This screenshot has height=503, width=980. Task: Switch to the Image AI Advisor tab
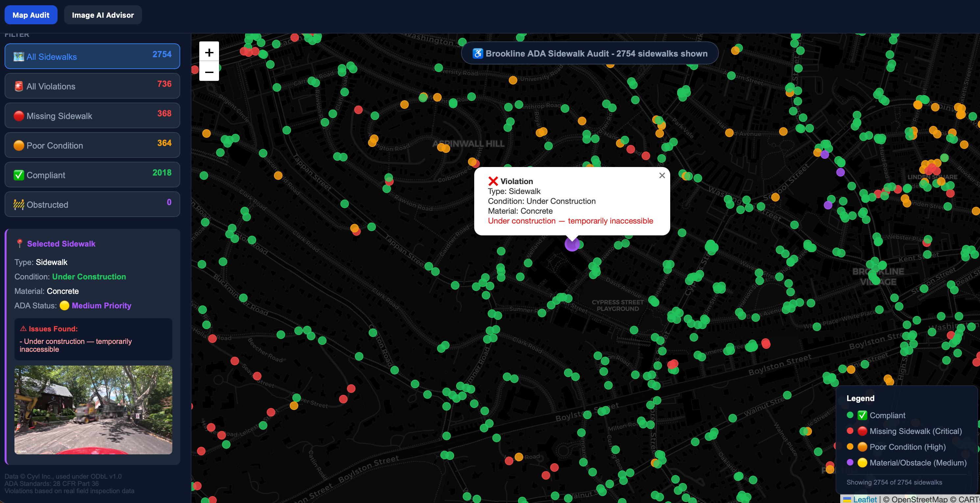pos(103,15)
